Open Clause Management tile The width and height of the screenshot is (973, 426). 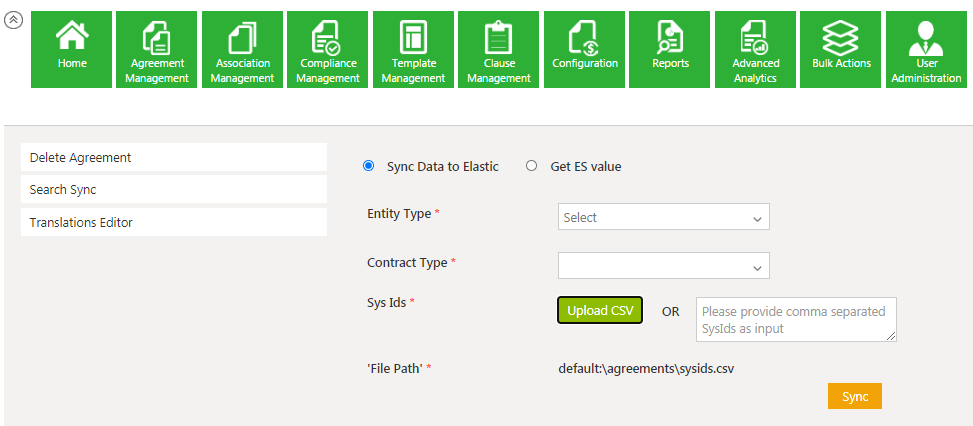coord(498,49)
